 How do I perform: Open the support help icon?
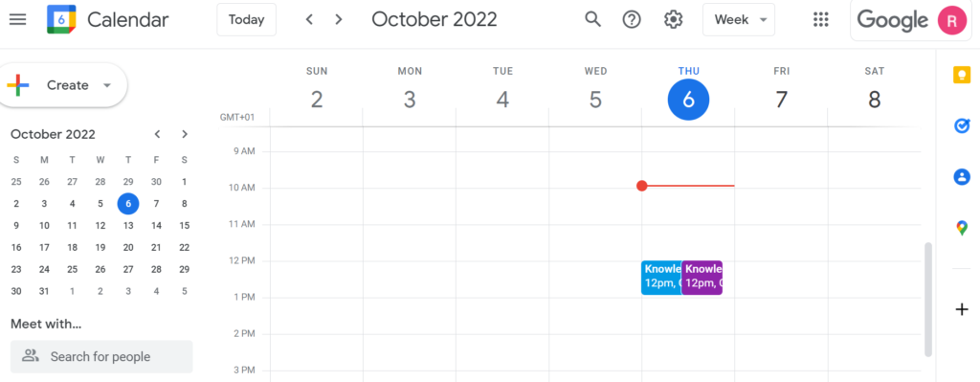[632, 19]
